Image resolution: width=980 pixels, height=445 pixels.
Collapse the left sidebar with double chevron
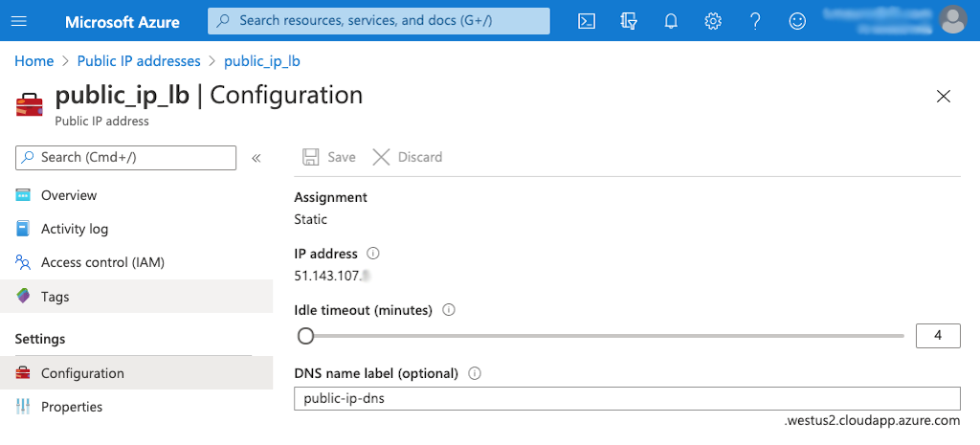click(x=256, y=158)
